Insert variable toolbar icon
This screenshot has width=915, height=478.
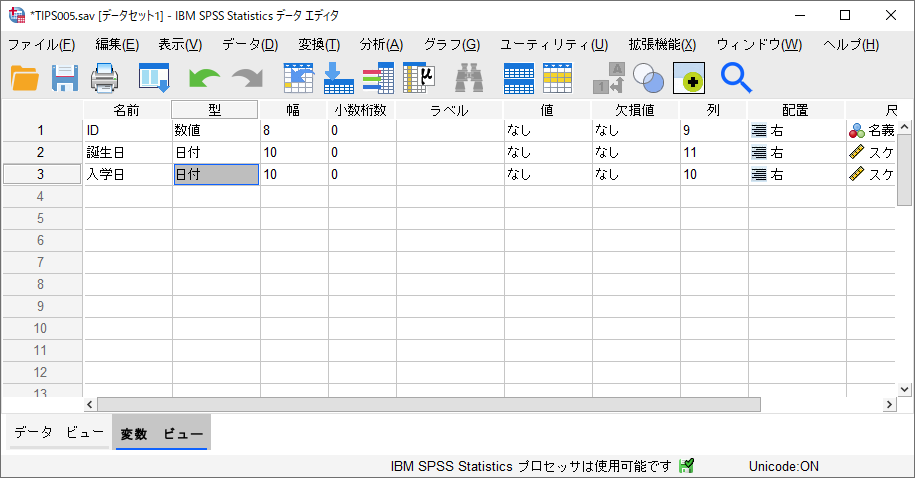coord(557,78)
